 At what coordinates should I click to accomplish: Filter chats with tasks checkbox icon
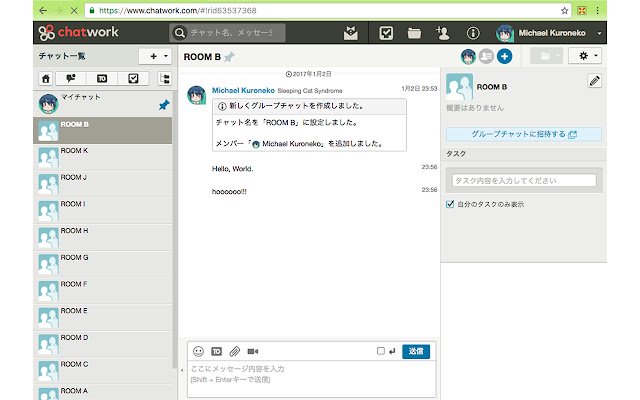(x=133, y=78)
